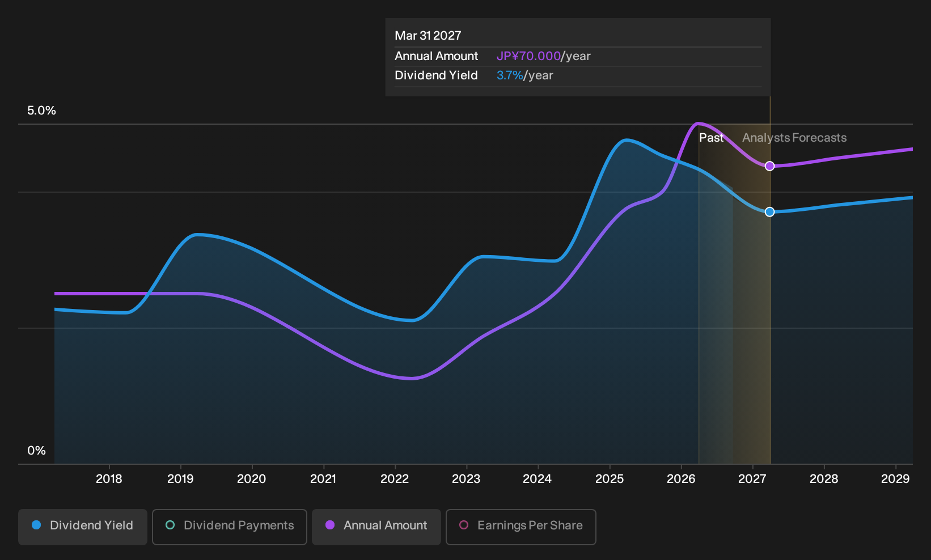The height and width of the screenshot is (560, 931).
Task: Click the 2029 x-axis label
Action: 895,479
